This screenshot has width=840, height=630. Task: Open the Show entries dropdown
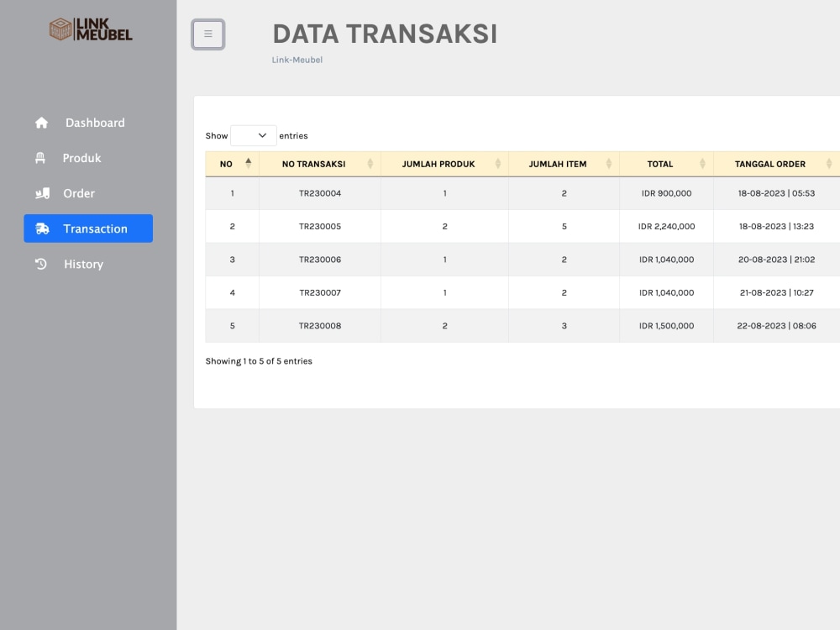point(254,135)
